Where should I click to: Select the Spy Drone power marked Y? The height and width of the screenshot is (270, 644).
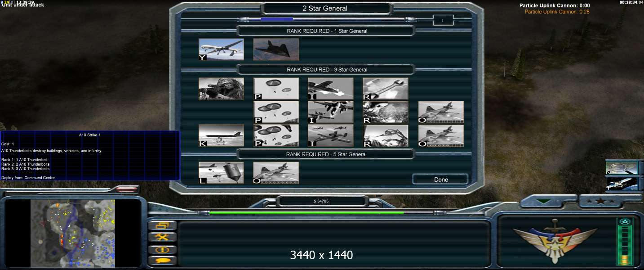[221, 49]
